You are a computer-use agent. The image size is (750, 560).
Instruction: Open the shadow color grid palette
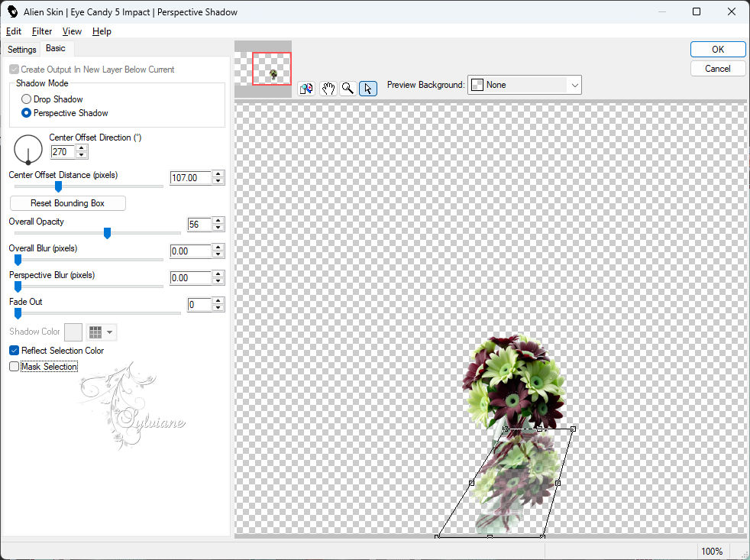tap(102, 332)
